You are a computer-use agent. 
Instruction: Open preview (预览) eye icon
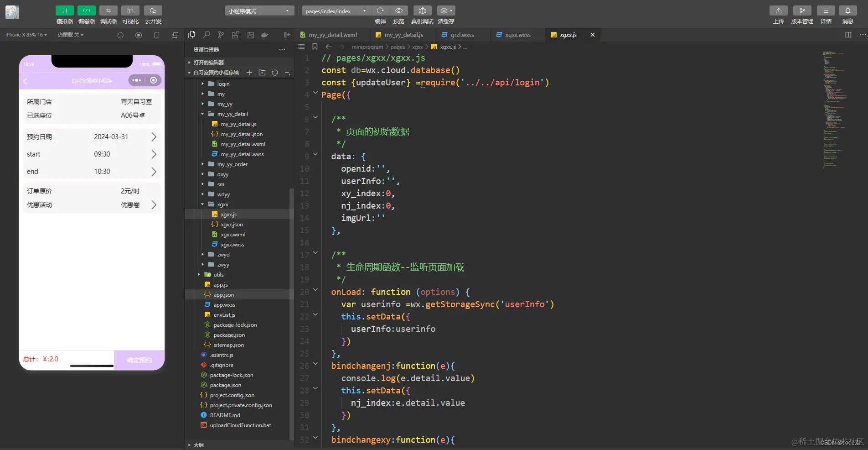point(399,10)
